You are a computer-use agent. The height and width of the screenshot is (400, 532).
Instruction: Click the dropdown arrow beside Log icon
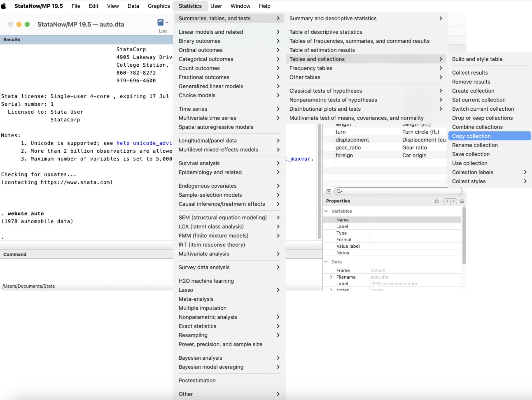[x=167, y=23]
